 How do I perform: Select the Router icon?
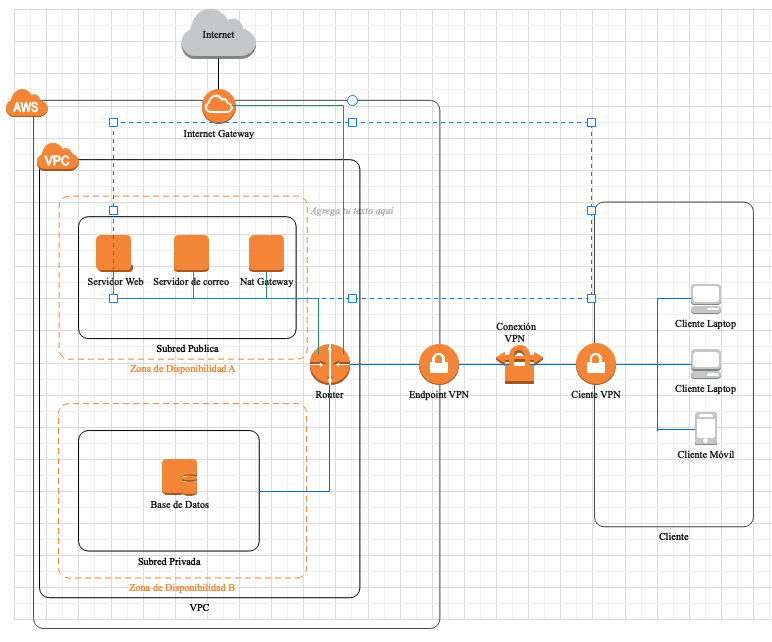tap(329, 364)
